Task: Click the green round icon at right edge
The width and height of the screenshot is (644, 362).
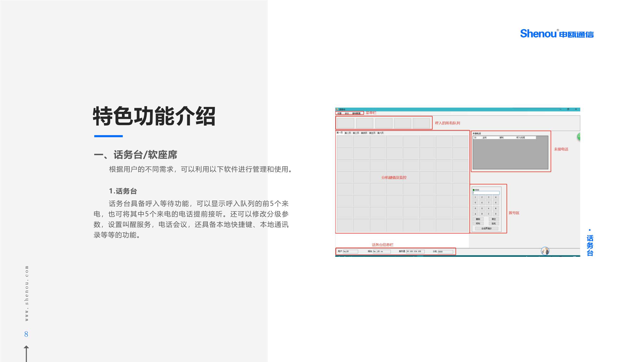Action: pyautogui.click(x=579, y=136)
